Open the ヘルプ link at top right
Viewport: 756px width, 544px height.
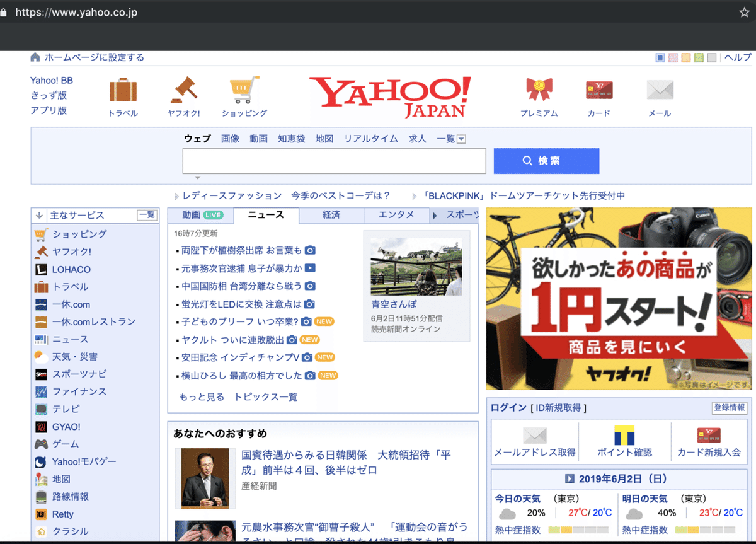pyautogui.click(x=738, y=57)
